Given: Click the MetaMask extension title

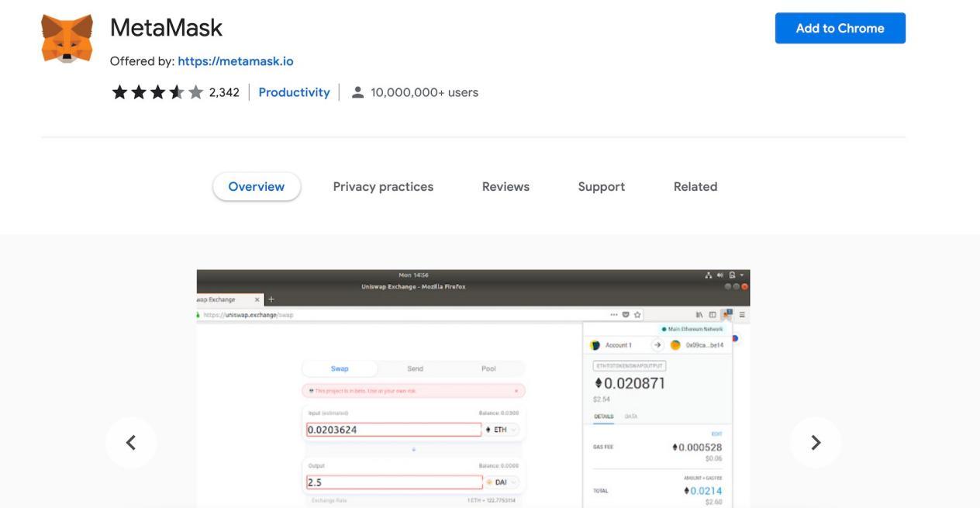Looking at the screenshot, I should pos(166,28).
